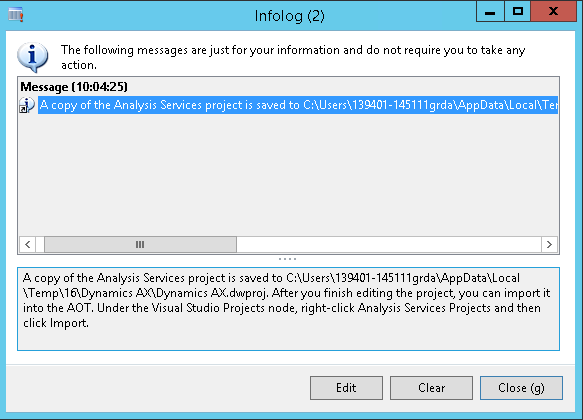Screen dimensions: 583x420
Task: Click the horizontal scrollbar thumb grip
Action: click(140, 245)
